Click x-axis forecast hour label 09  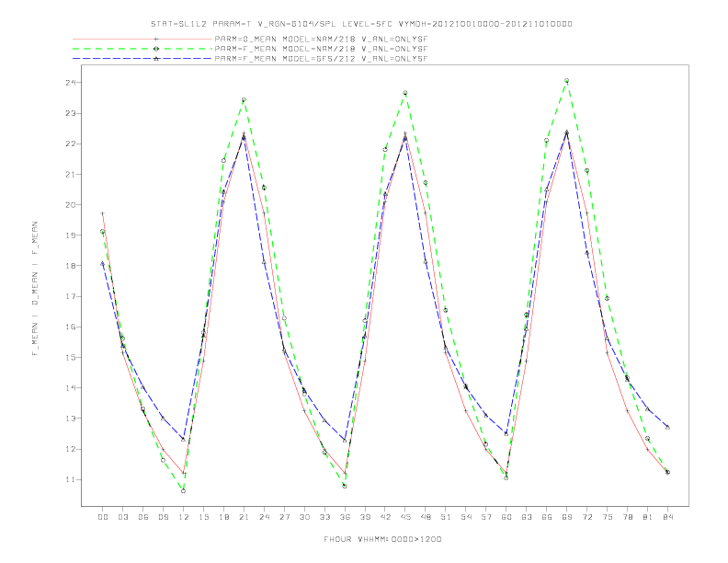coord(163,517)
